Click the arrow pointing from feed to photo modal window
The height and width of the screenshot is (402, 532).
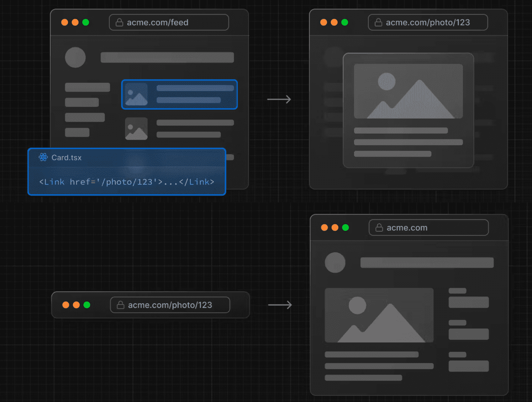tap(279, 99)
